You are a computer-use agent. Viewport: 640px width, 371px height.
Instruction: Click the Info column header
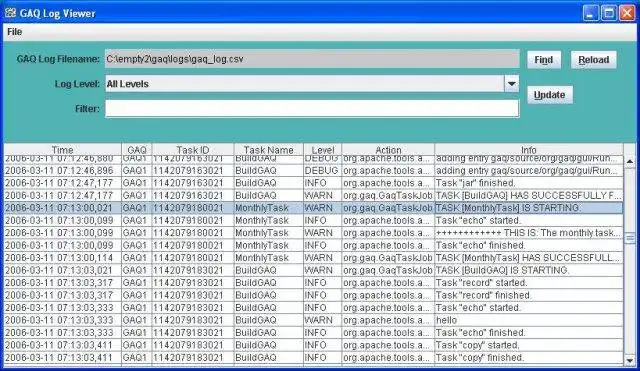pyautogui.click(x=529, y=150)
